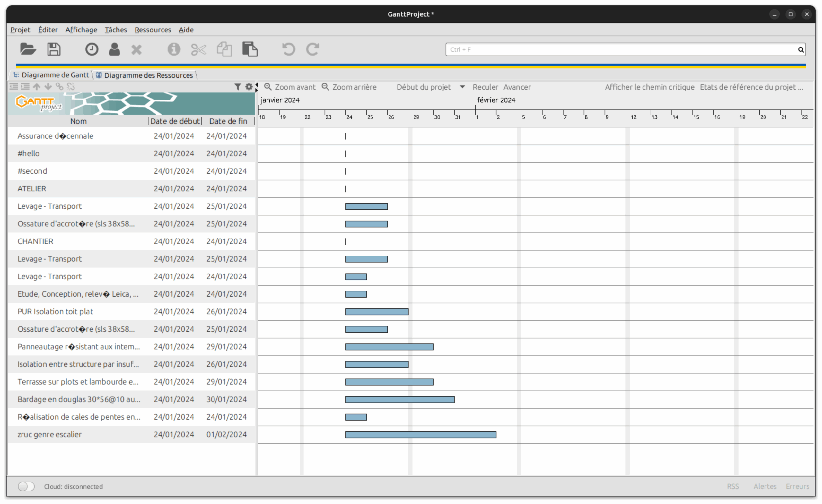Add a new resource with the person icon

click(x=114, y=49)
